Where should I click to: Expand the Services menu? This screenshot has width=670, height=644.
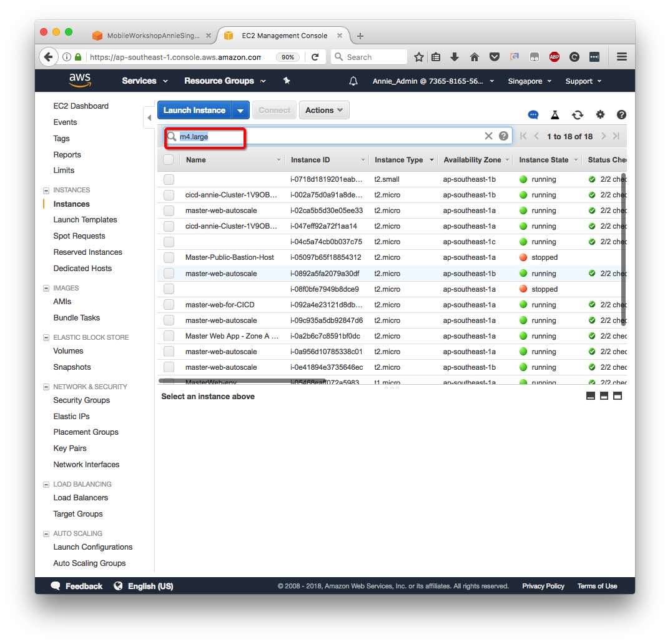click(x=144, y=81)
